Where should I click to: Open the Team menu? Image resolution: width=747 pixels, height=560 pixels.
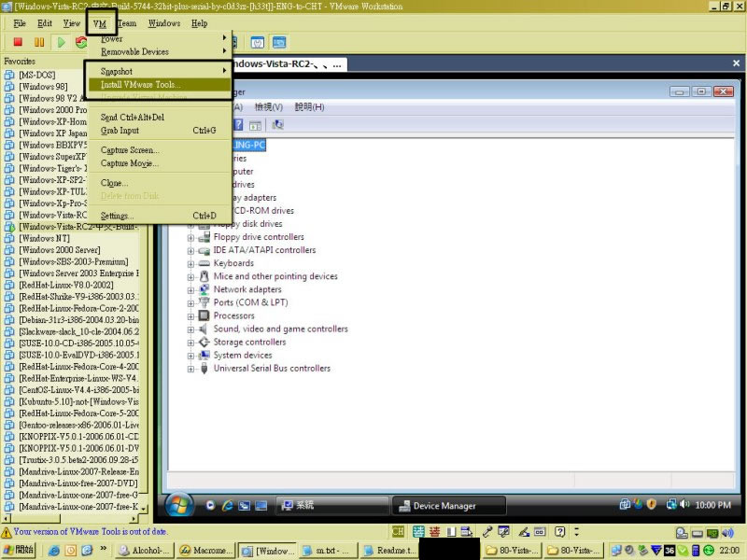(x=127, y=23)
